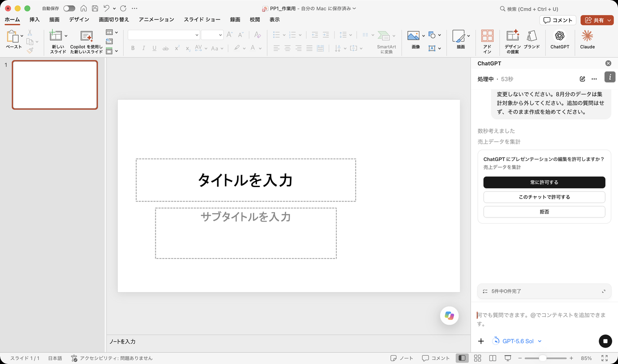Image resolution: width=618 pixels, height=364 pixels.
Task: Open the アドイン add-ins icon
Action: [x=487, y=36]
